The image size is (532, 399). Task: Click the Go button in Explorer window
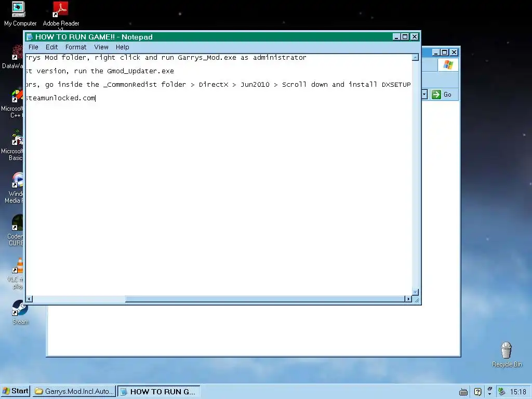(442, 95)
